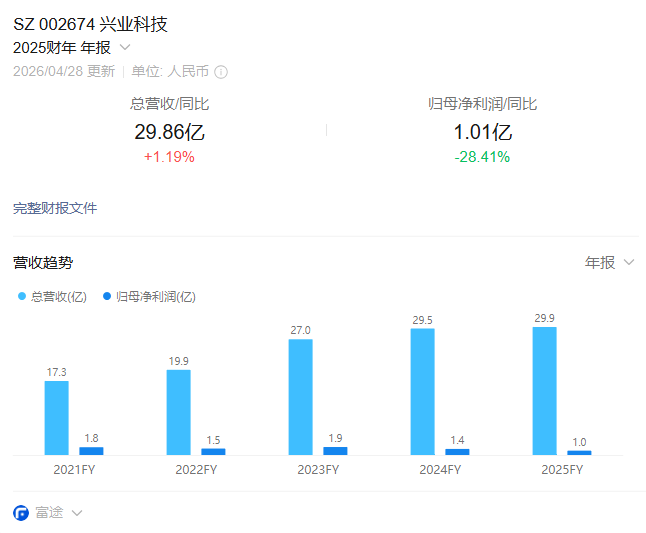
Task: Select the 2022FY revenue bar 19.9
Action: 178,412
